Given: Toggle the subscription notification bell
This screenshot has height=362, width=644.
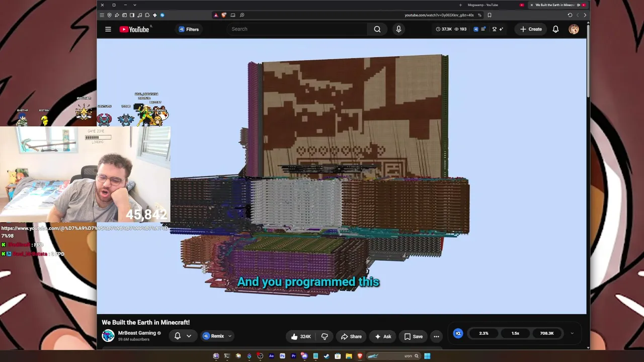Looking at the screenshot, I should (x=177, y=336).
